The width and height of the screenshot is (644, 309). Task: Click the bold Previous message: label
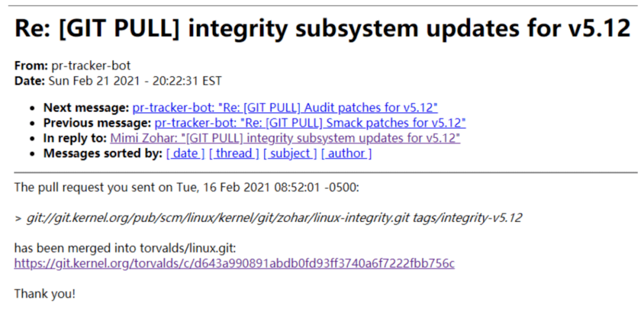97,123
